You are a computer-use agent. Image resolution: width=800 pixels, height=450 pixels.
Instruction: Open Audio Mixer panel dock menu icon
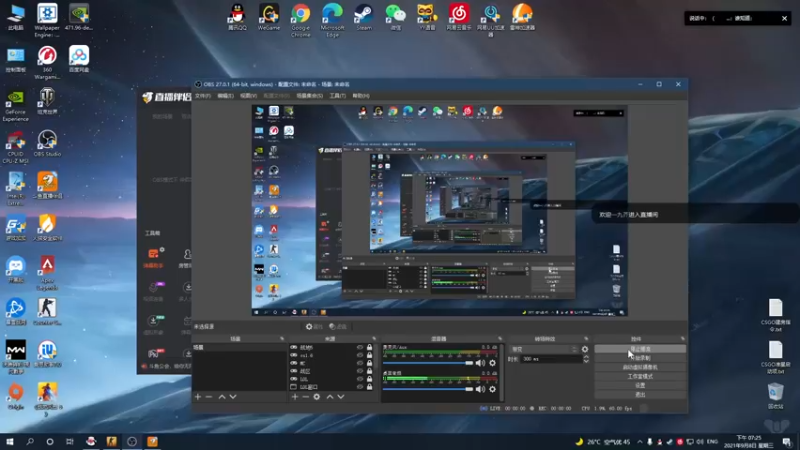click(x=500, y=339)
